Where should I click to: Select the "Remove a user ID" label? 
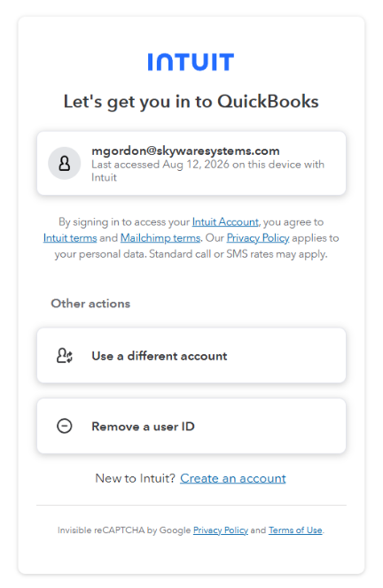tap(143, 426)
